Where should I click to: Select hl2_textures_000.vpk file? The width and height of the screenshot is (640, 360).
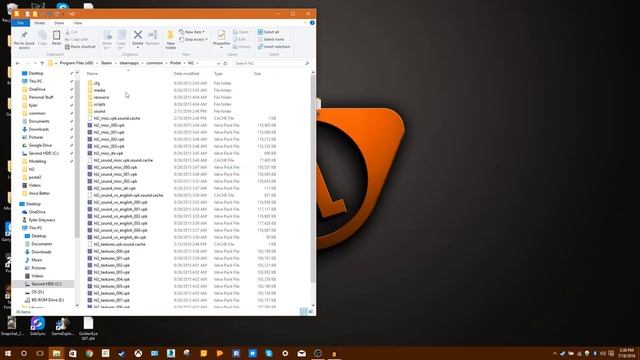tap(111, 251)
